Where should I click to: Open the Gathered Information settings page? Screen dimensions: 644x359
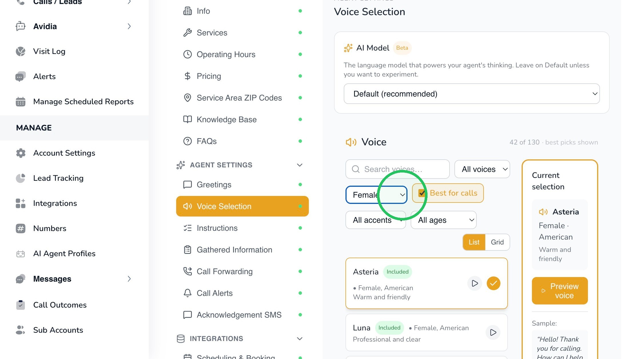click(x=242, y=250)
